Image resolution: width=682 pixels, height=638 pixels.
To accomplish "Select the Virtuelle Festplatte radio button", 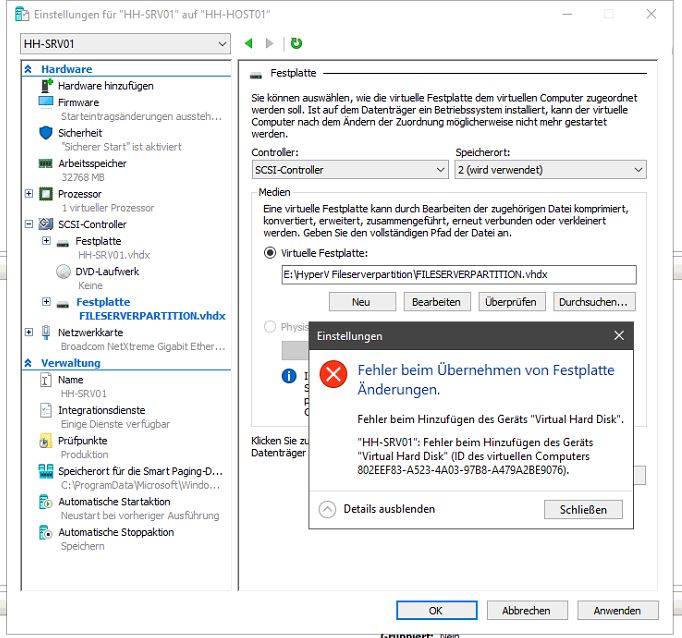I will [x=270, y=253].
